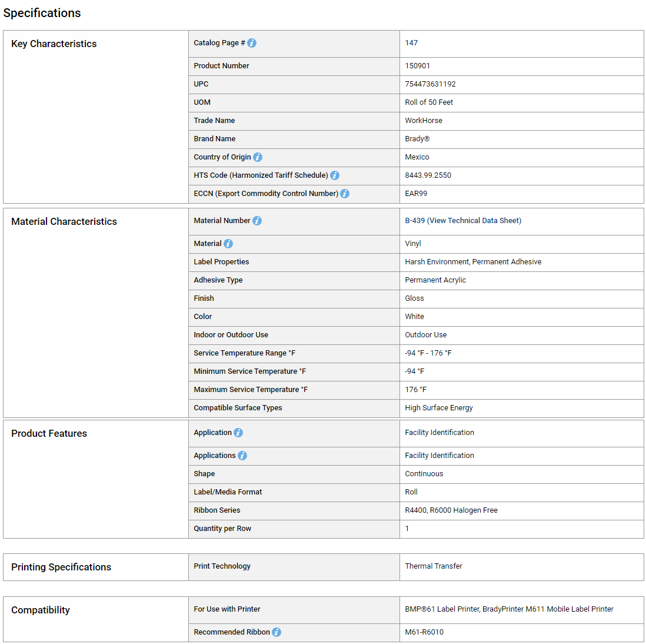Click Maximum Service Temperature °F label
The width and height of the screenshot is (646, 644).
point(251,390)
